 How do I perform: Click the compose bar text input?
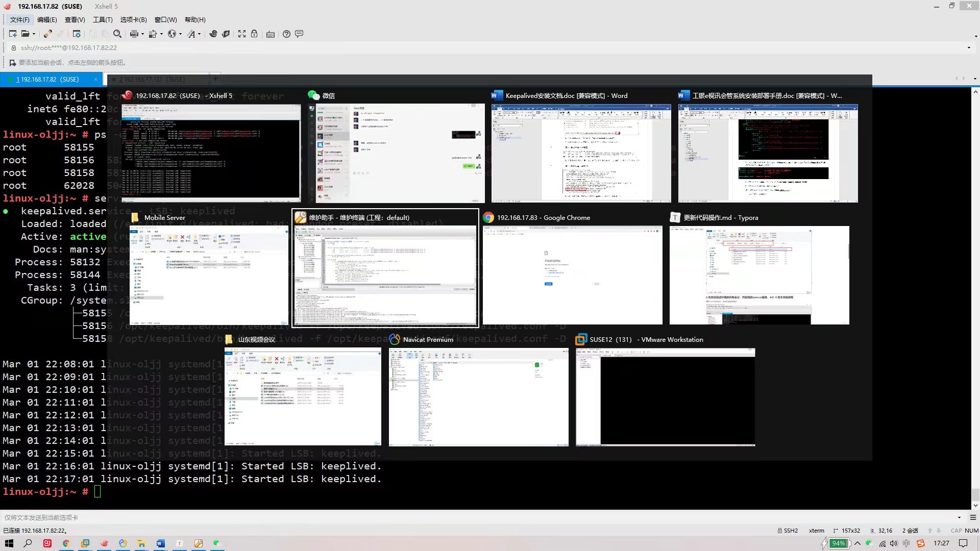point(480,517)
